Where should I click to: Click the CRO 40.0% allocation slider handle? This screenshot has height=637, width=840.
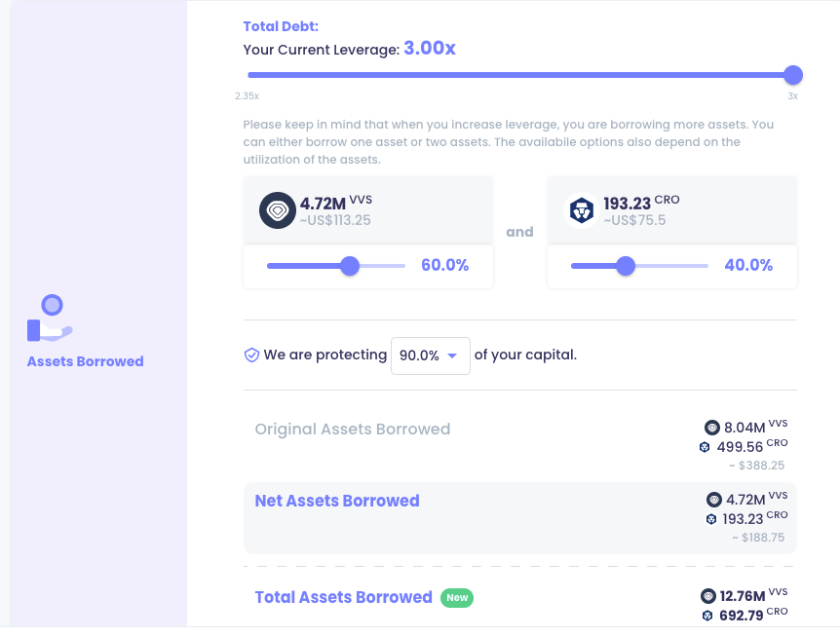626,266
